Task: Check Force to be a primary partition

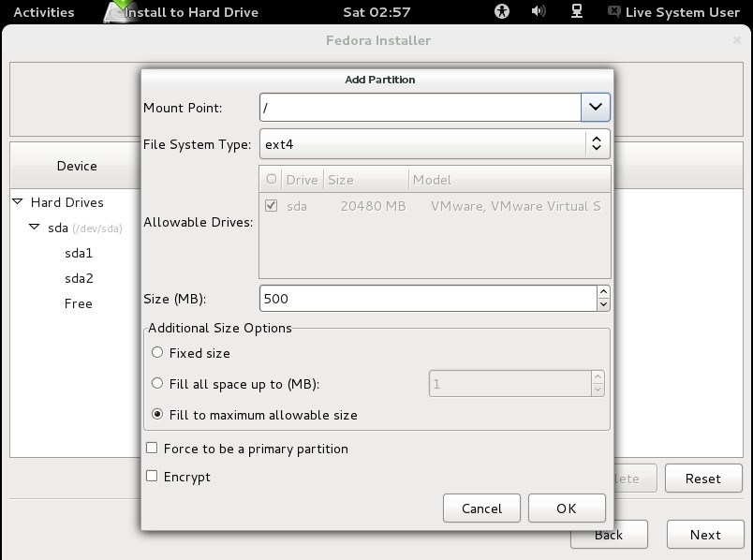Action: [151, 449]
